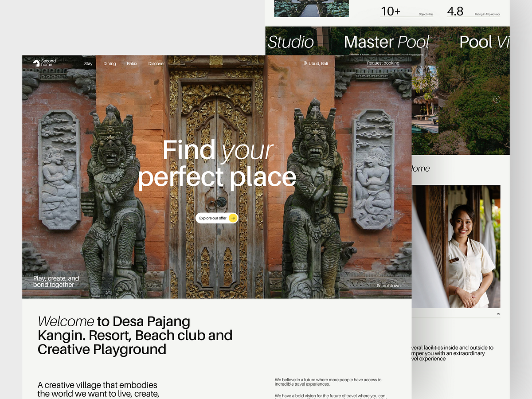
Task: Click the Master Pool carousel heading
Action: [x=387, y=42]
